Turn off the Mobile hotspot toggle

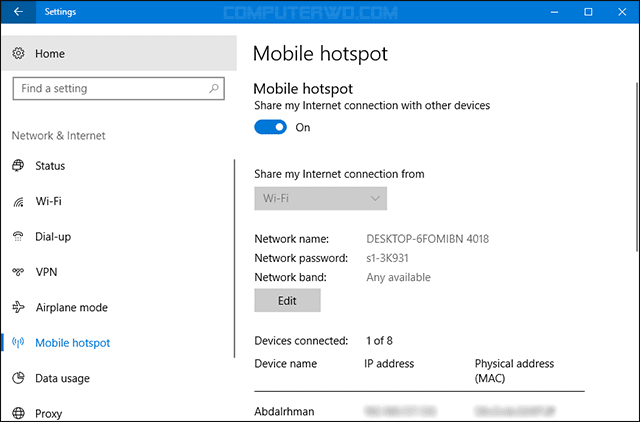click(x=270, y=127)
